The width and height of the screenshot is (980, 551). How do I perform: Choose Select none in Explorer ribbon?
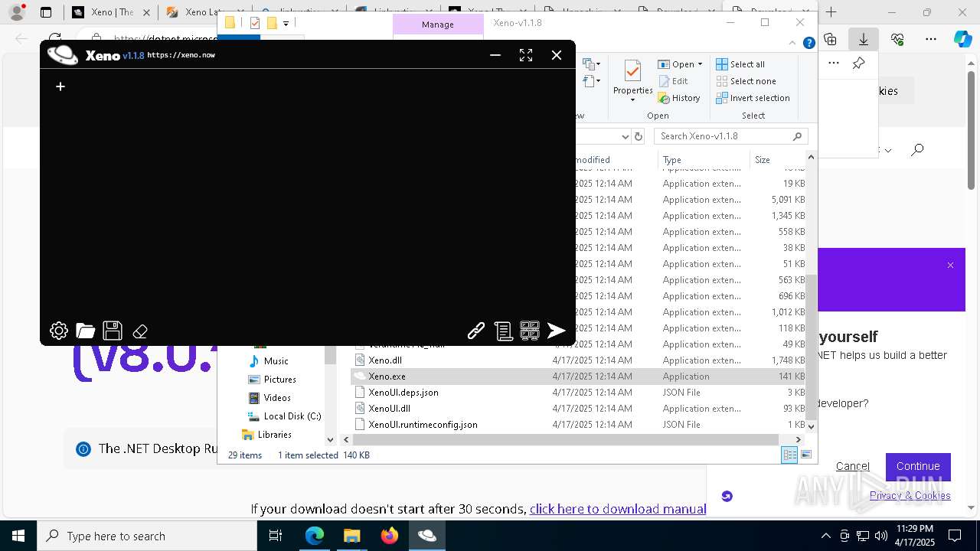coord(746,81)
